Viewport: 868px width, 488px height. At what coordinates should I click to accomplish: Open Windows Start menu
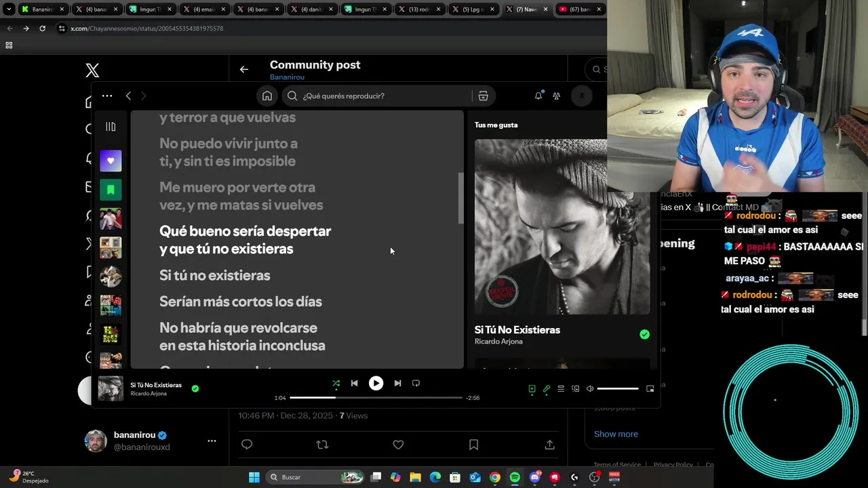click(254, 477)
